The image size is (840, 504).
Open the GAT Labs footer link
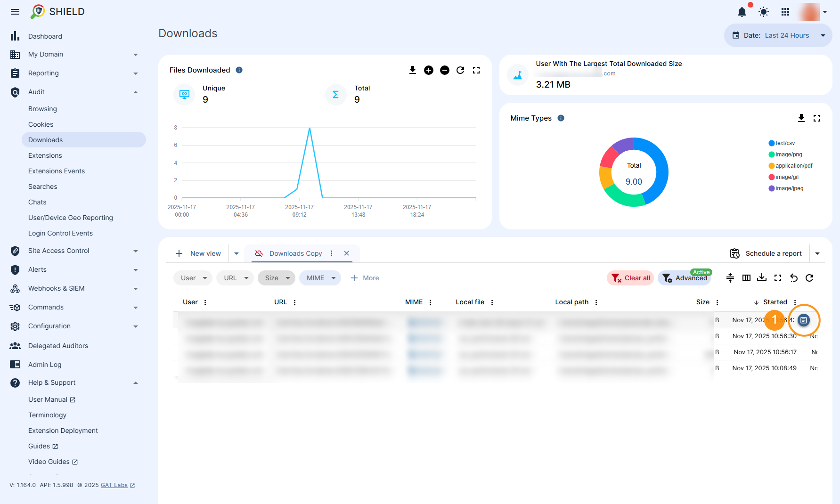coord(114,485)
